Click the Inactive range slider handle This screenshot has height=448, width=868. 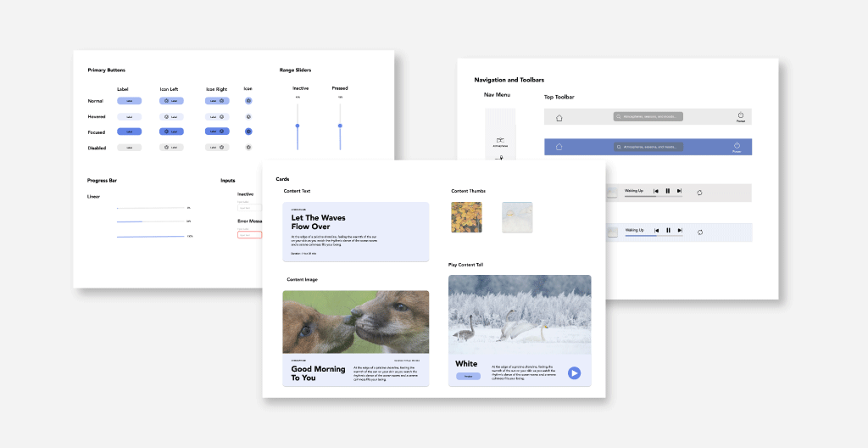tap(298, 126)
